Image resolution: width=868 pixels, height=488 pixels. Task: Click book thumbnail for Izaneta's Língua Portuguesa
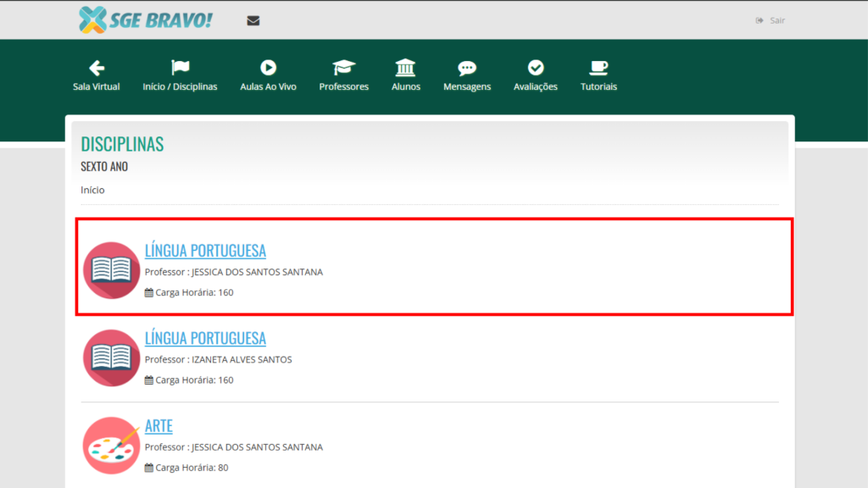click(x=112, y=358)
